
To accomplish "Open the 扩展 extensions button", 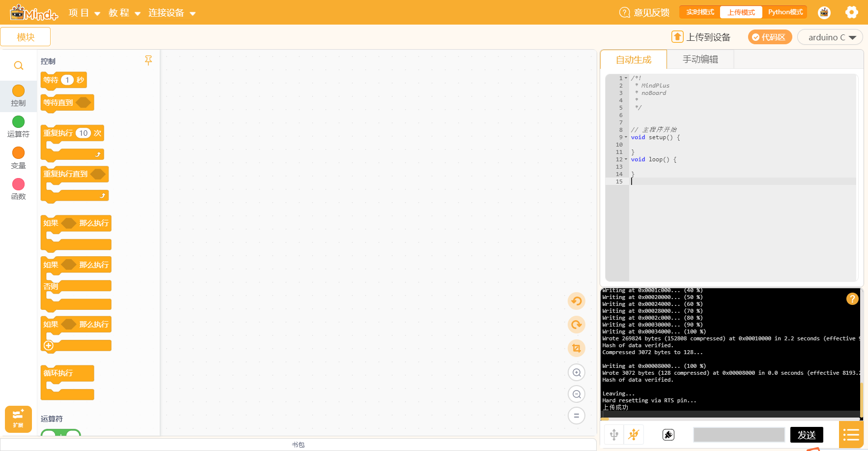I will [18, 419].
